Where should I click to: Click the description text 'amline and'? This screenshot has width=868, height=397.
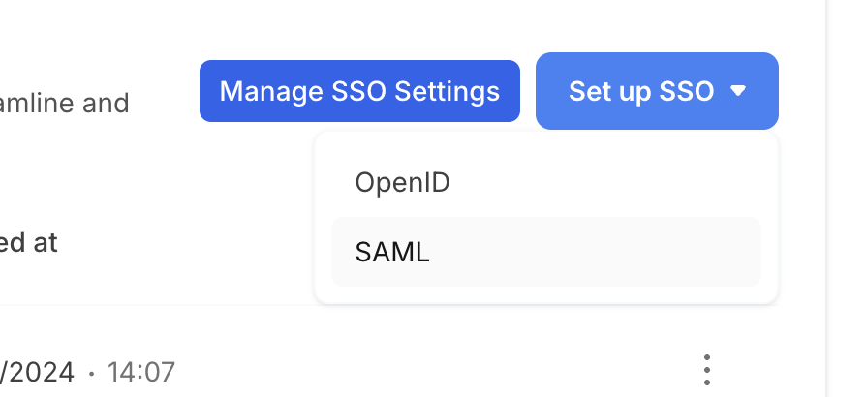point(64,102)
